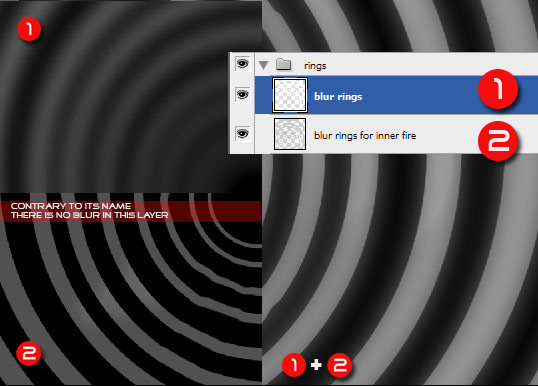The height and width of the screenshot is (386, 538).
Task: Select the blur rings for inner fire name
Action: (365, 136)
